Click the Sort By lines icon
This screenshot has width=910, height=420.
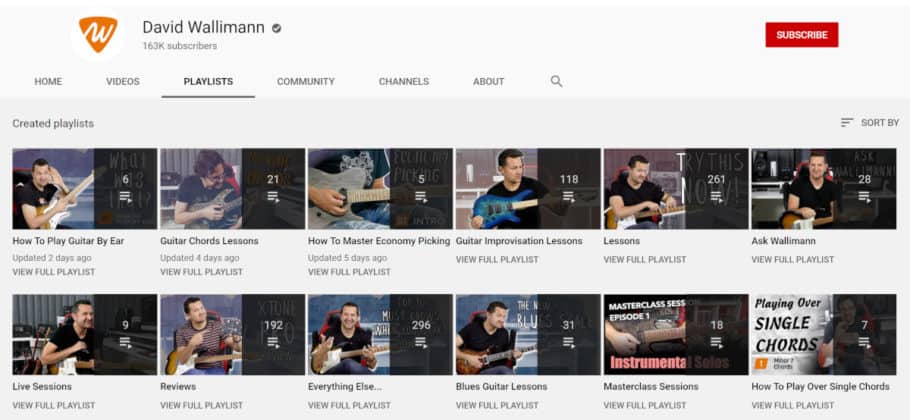click(847, 123)
